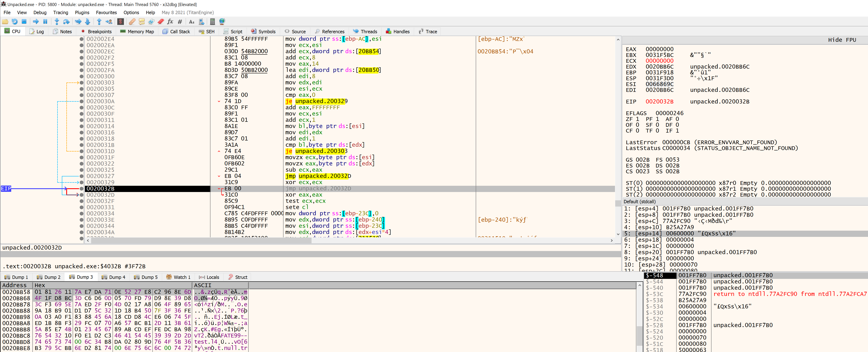Restart the debuggee with the circular arrow icon
The image size is (868, 352).
pyautogui.click(x=15, y=22)
